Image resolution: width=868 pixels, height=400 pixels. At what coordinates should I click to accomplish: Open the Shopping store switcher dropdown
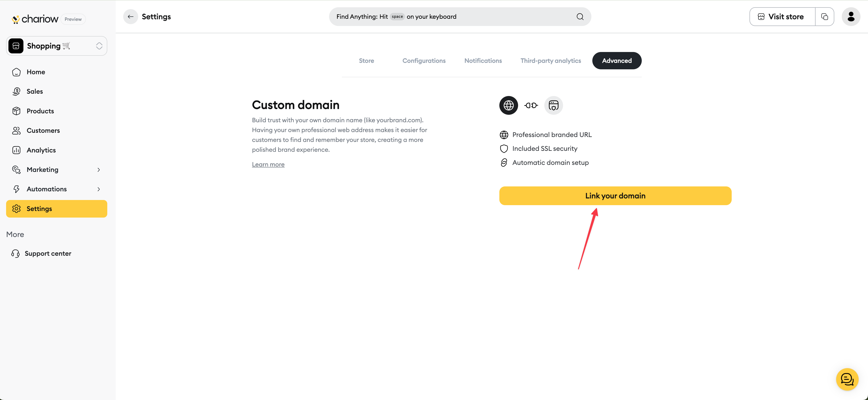point(57,46)
